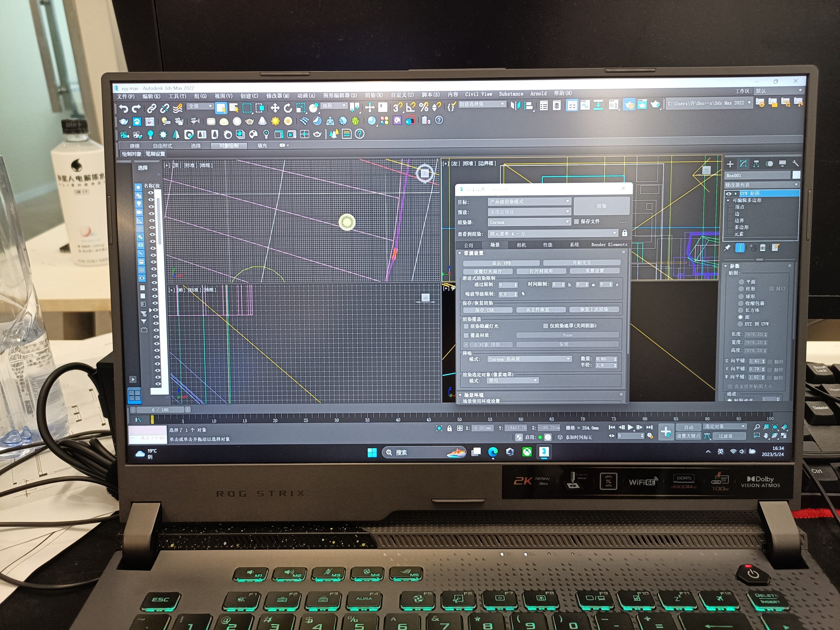The image size is (840, 630).
Task: Collapse the 可编辑多边形 tree item
Action: tap(728, 200)
